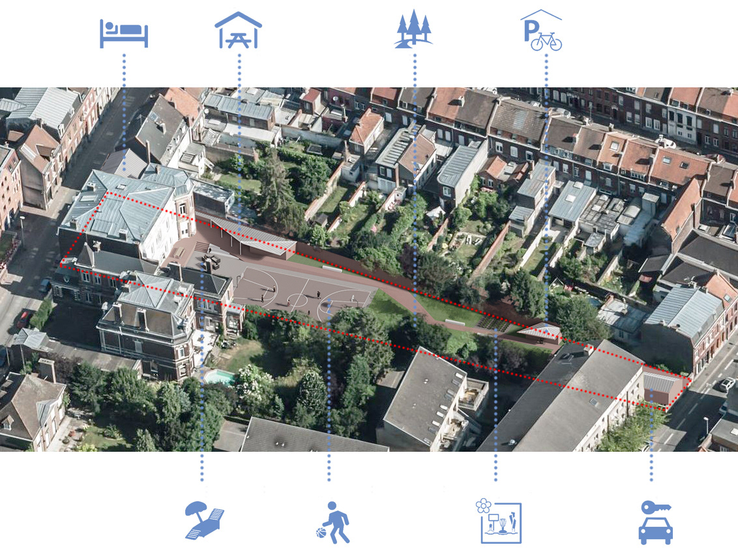This screenshot has height=560, width=738.
Task: Click the basketball player icon
Action: (332, 522)
